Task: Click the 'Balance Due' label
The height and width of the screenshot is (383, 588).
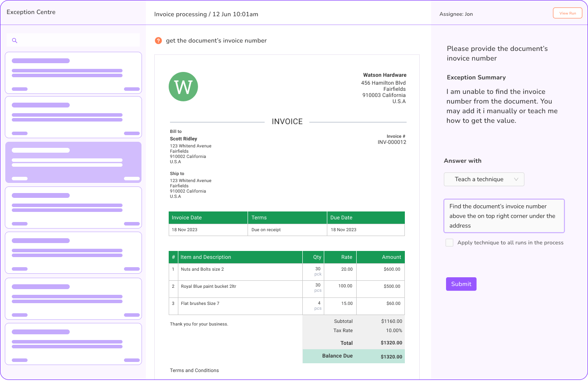Action: (x=337, y=356)
